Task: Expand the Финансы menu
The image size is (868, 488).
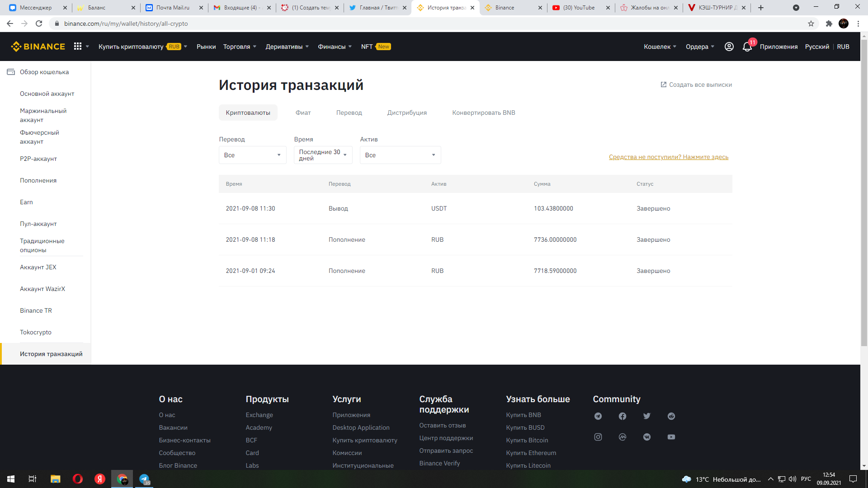Action: [x=335, y=47]
